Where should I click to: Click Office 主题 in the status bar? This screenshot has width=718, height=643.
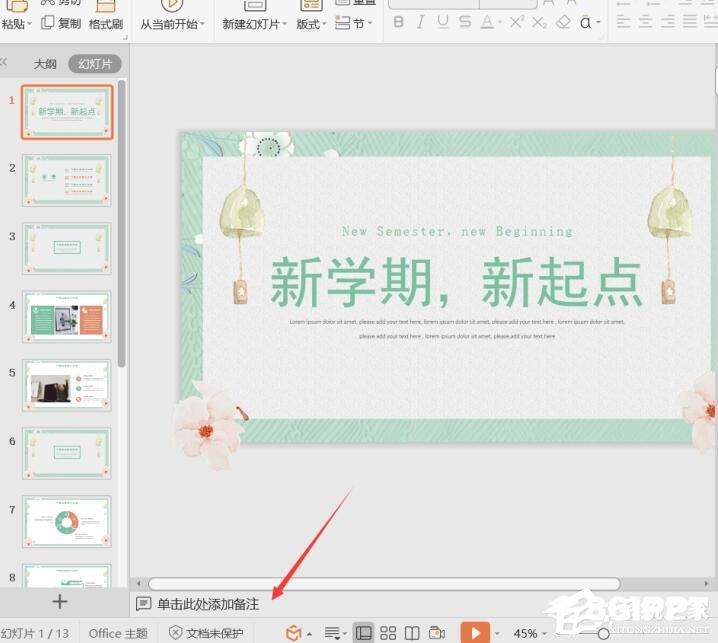(x=118, y=633)
